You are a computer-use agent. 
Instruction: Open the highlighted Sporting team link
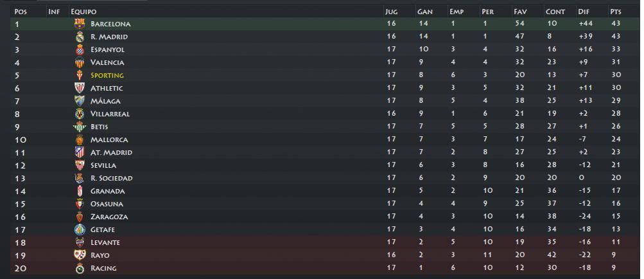107,75
